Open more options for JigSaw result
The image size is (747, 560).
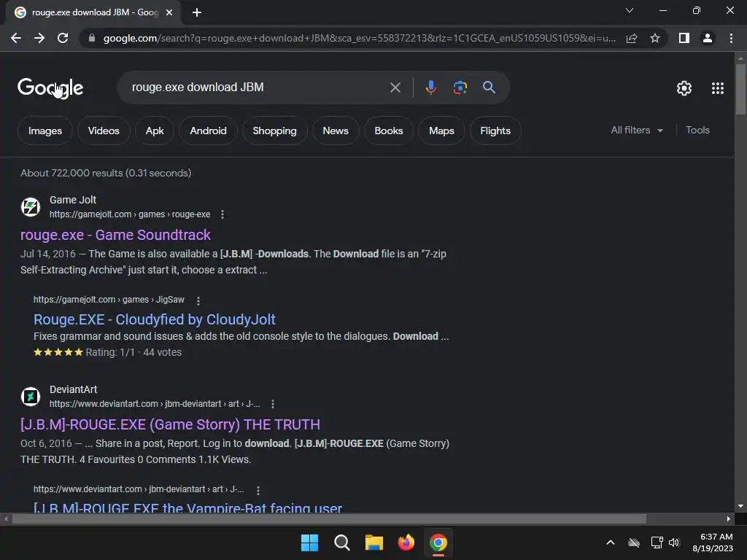(x=198, y=300)
